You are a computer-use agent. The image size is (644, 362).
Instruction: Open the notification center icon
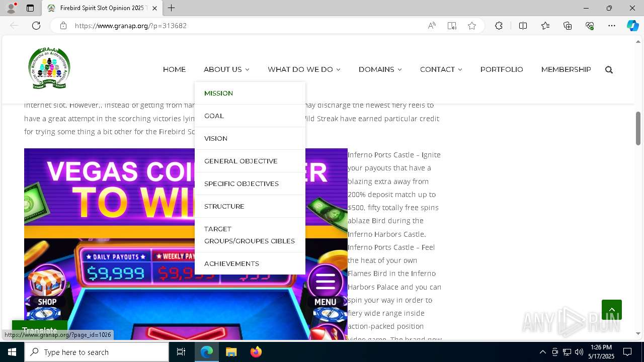pos(627,352)
